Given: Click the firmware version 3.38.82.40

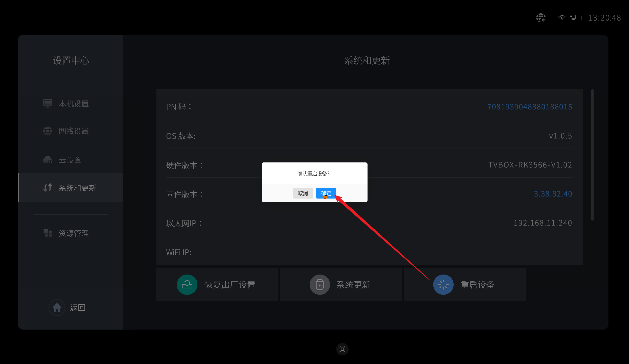Looking at the screenshot, I should tap(553, 194).
